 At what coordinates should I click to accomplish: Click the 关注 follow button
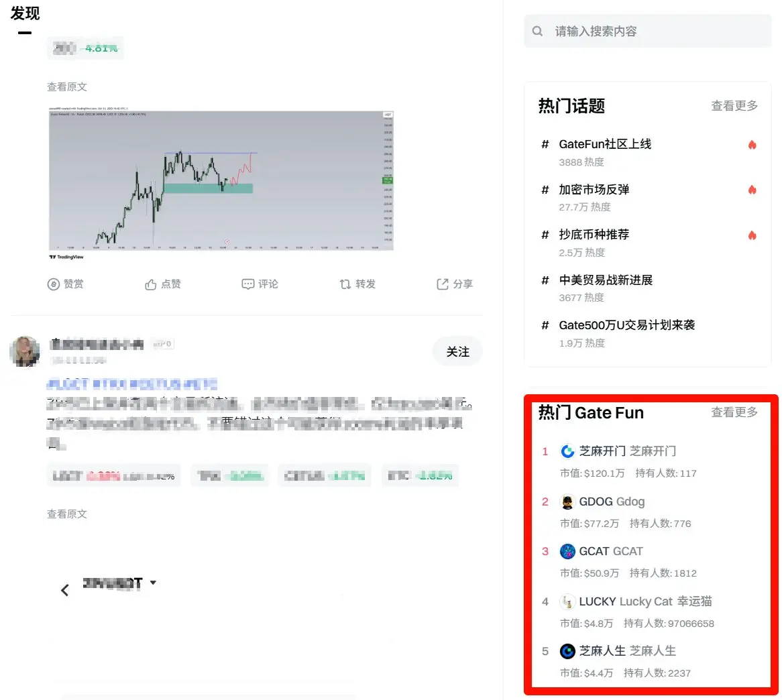coord(457,352)
